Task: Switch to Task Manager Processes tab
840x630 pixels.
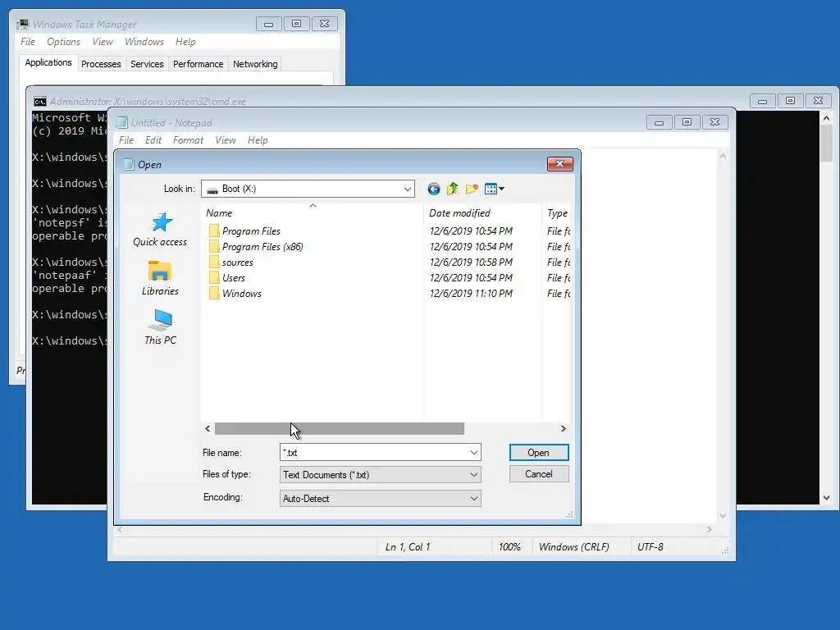Action: point(101,64)
